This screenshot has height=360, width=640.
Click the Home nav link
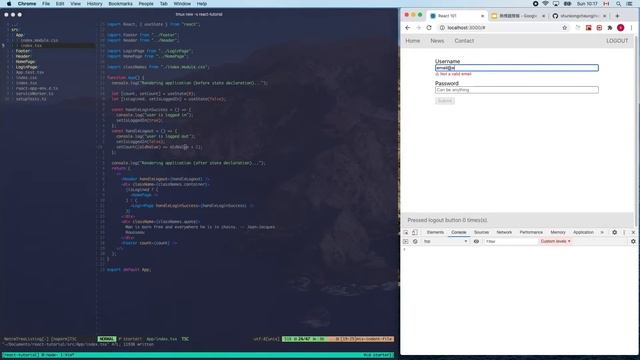413,41
